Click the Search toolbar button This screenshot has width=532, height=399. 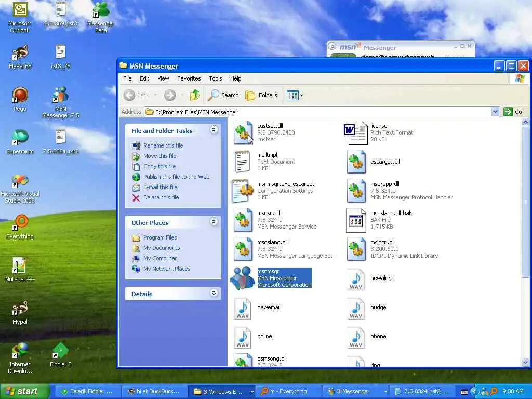tap(223, 96)
